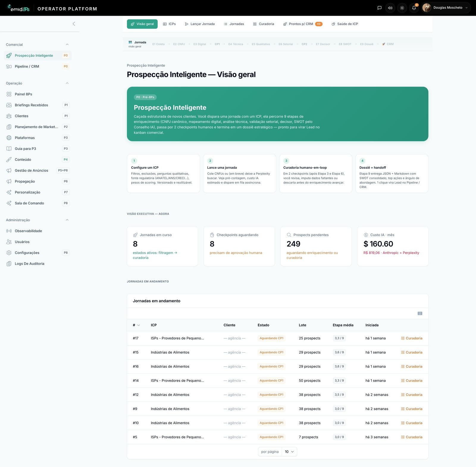This screenshot has width=476, height=467.
Task: Toggle table column visibility icon
Action: pyautogui.click(x=420, y=314)
